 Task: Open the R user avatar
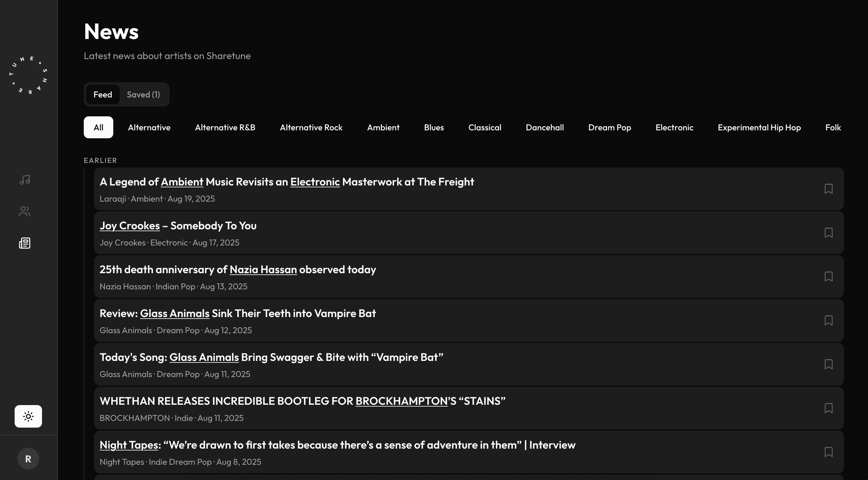pyautogui.click(x=28, y=458)
